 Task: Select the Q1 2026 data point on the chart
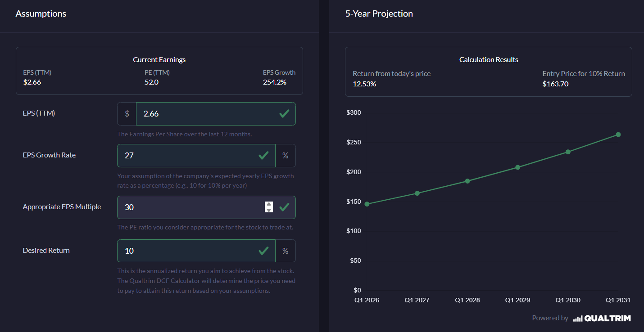point(367,204)
